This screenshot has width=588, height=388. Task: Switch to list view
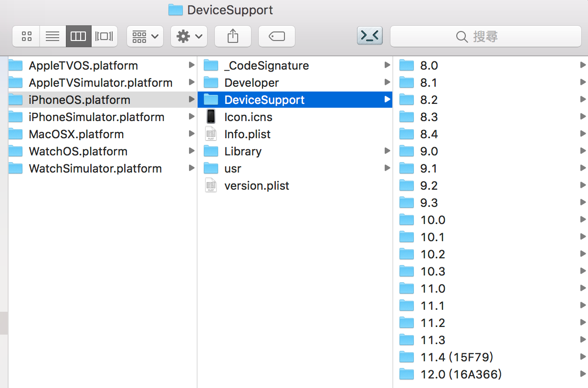click(x=52, y=36)
